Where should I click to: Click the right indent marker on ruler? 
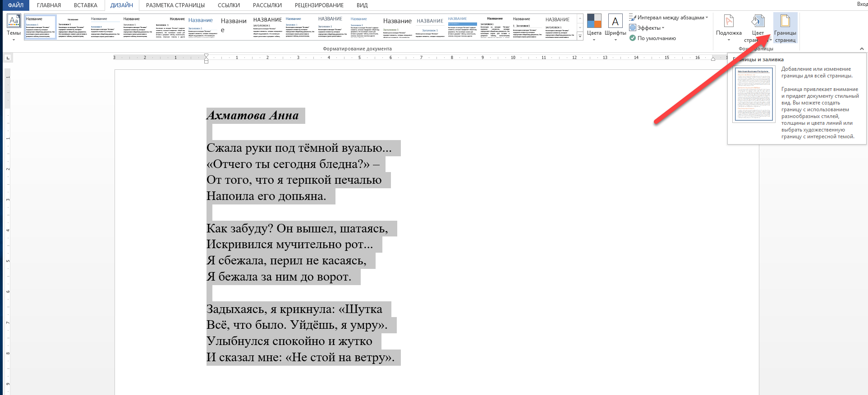[x=713, y=59]
